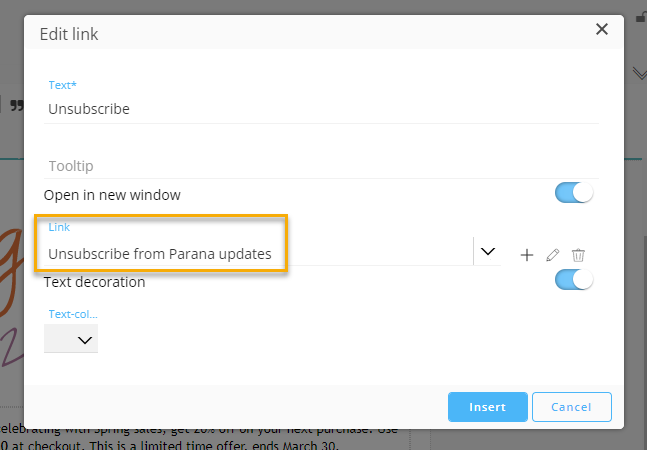Cancel the link editing
The image size is (647, 450).
click(x=571, y=407)
